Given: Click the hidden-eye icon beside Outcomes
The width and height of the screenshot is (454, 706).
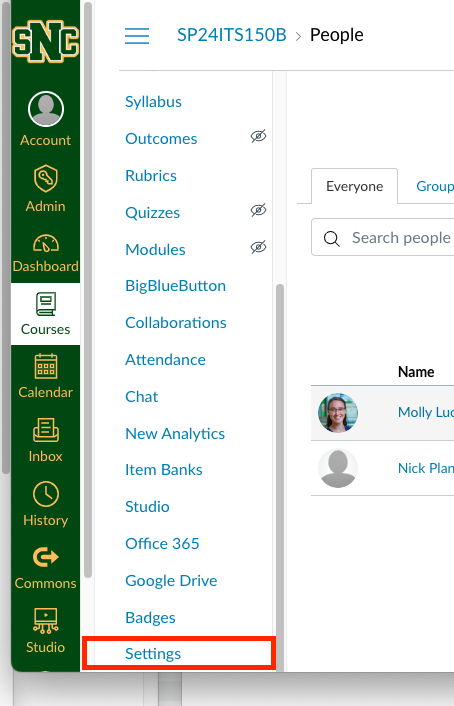Looking at the screenshot, I should tap(259, 136).
